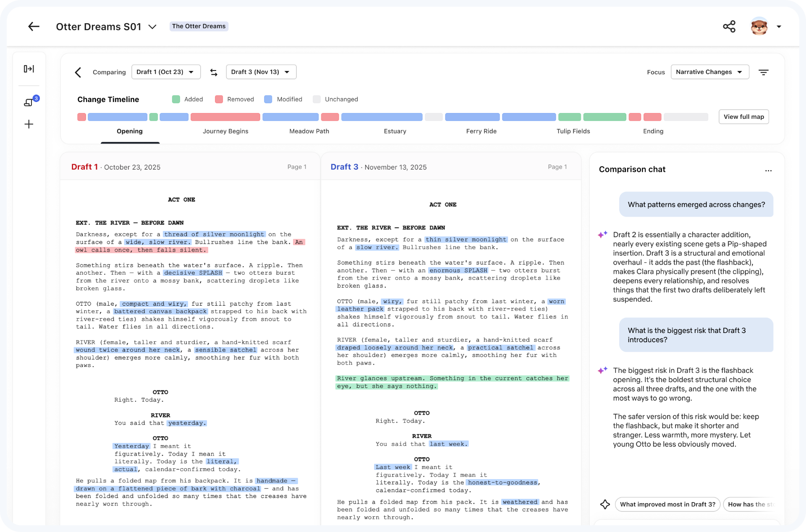Select the Tulip Fields tab

tap(573, 131)
